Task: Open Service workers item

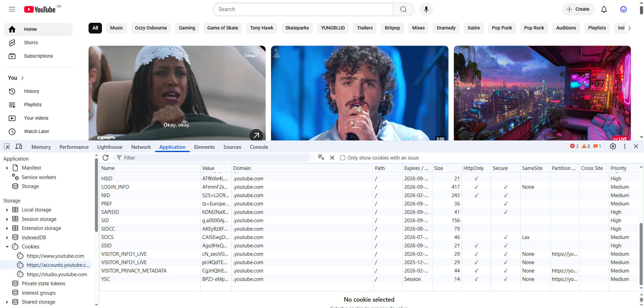Action: pyautogui.click(x=39, y=177)
